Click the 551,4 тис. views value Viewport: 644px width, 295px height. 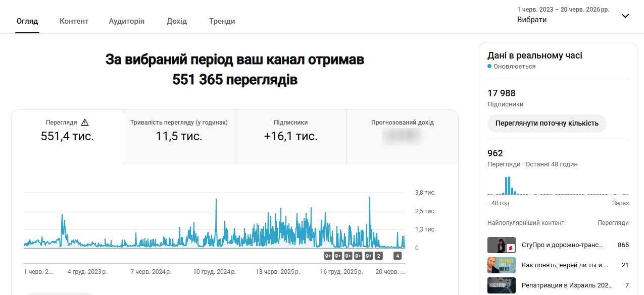67,136
